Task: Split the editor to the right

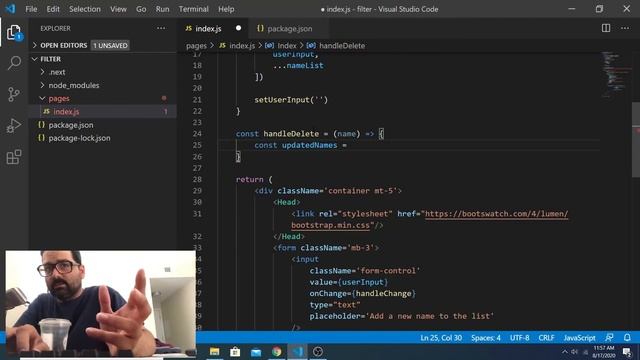Action: tap(606, 28)
